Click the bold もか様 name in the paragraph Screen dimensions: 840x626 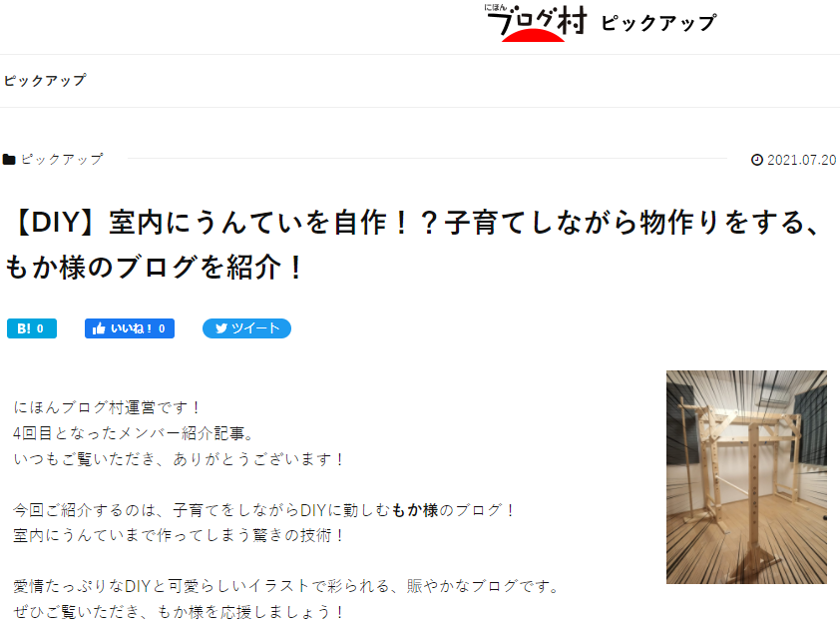(415, 510)
